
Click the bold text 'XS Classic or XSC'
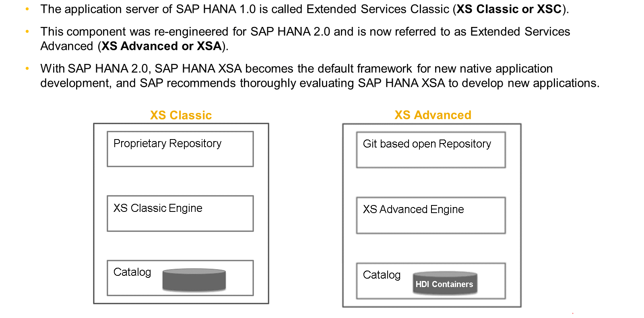click(509, 9)
